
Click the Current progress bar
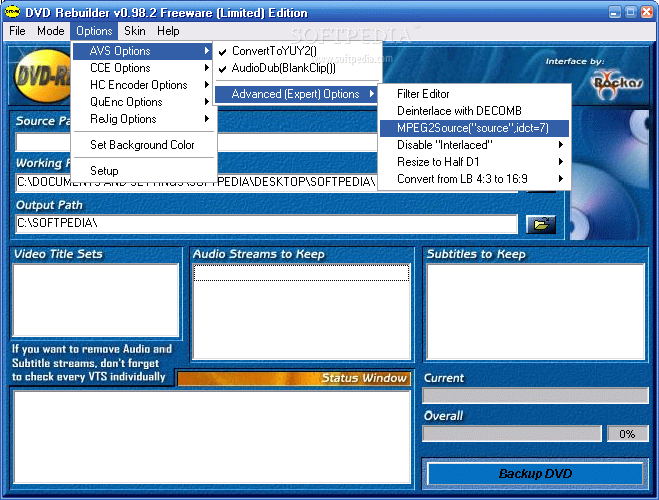[535, 396]
